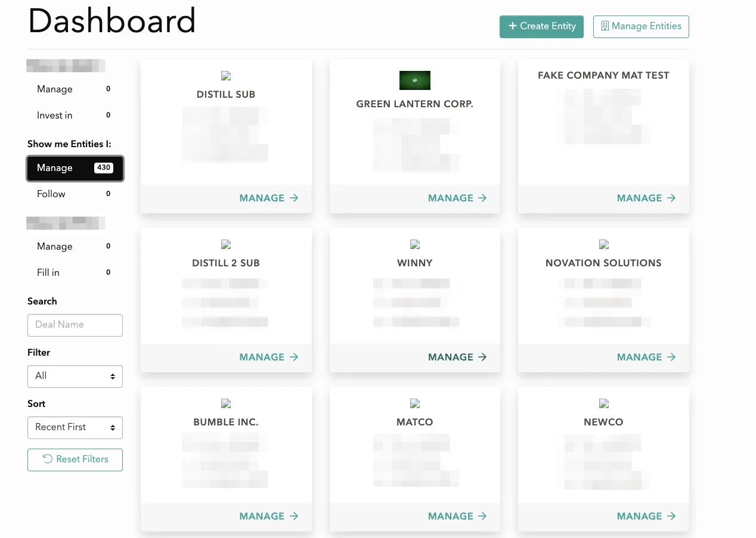
Task: Select the Invest in filter option
Action: pos(53,115)
